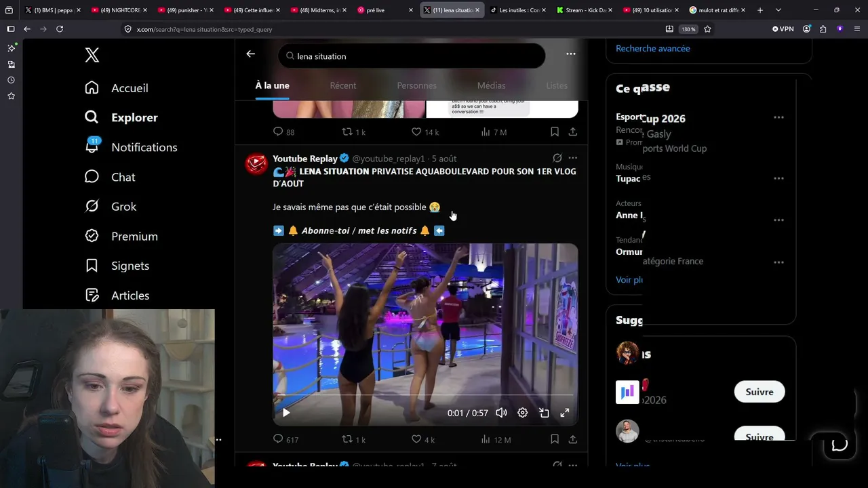Image resolution: width=868 pixels, height=488 pixels.
Task: Enable picture-in-picture for the video
Action: (x=544, y=413)
